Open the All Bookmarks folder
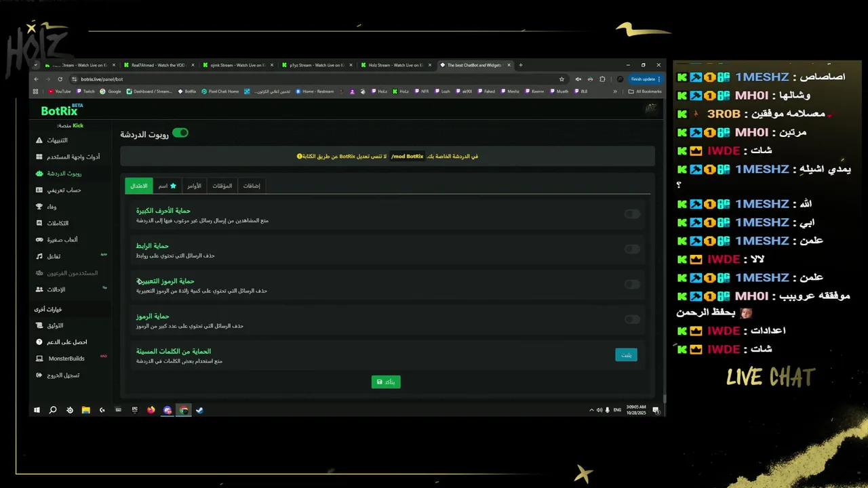 (x=645, y=91)
